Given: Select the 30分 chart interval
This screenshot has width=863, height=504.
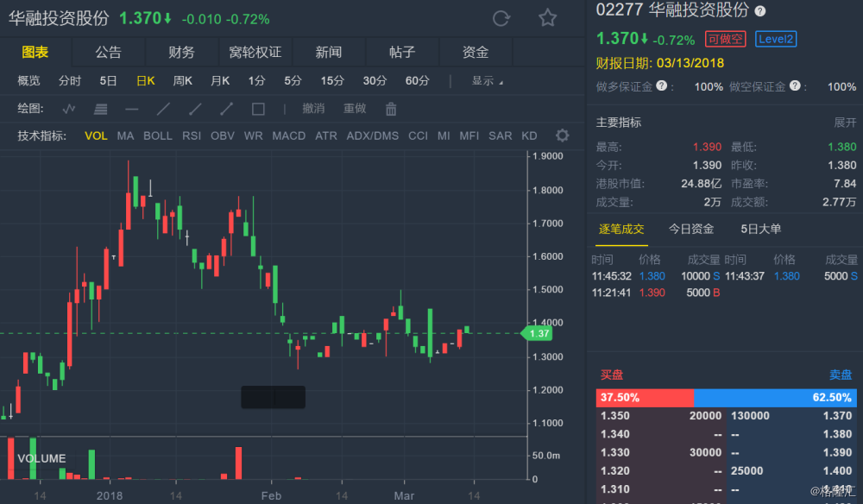Looking at the screenshot, I should coord(375,81).
